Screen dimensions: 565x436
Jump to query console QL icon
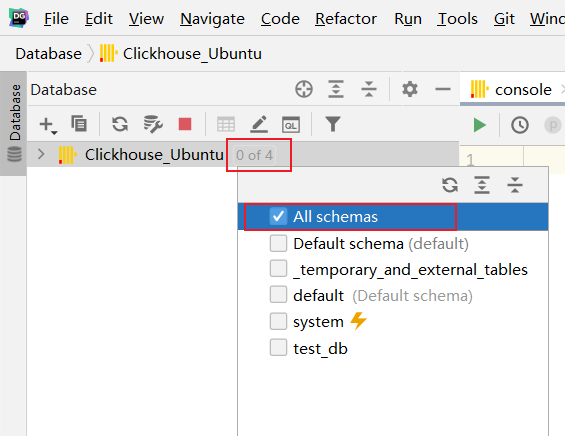[x=291, y=125]
